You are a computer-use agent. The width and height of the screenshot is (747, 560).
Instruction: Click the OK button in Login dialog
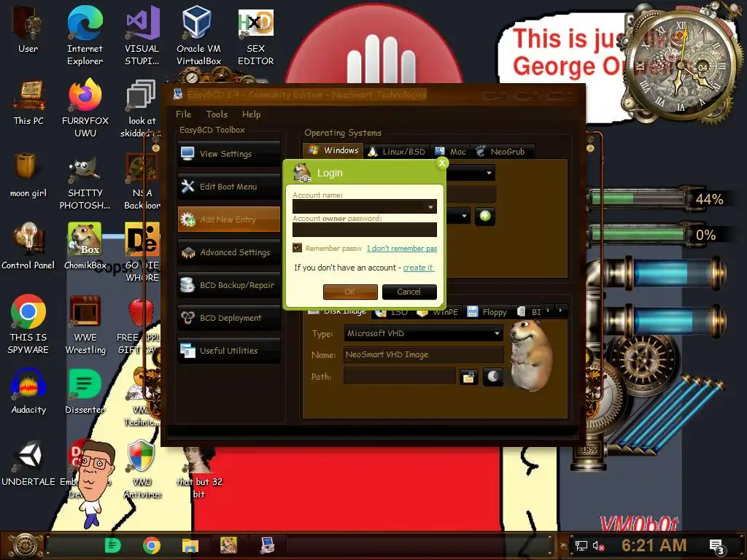pyautogui.click(x=350, y=292)
